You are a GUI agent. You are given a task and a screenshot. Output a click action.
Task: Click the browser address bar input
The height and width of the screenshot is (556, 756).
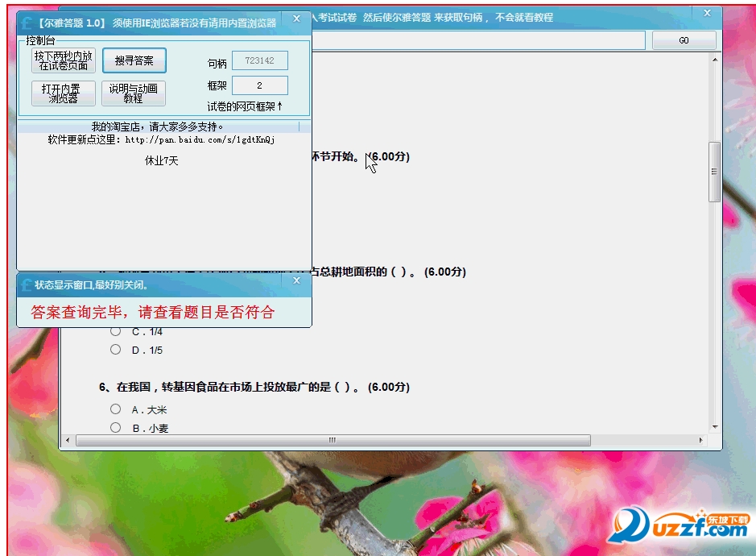point(478,40)
